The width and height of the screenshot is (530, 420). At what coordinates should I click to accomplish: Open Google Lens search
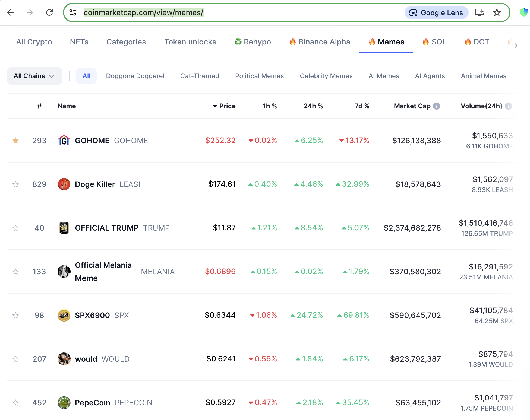point(436,12)
